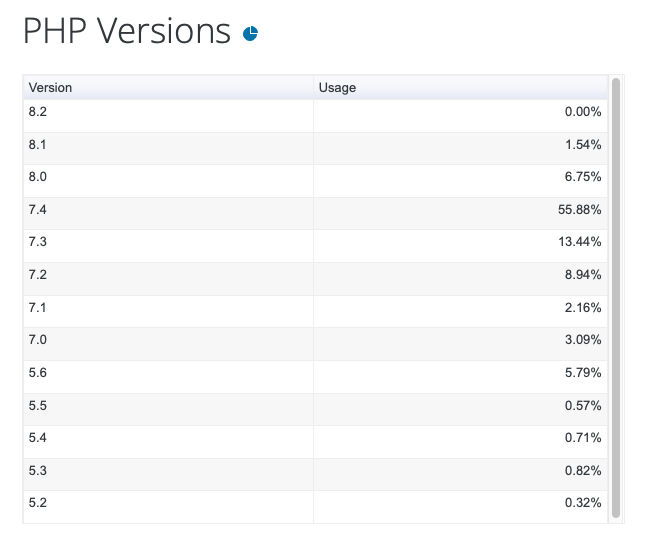This screenshot has height=544, width=658.
Task: Click the 55.88% usage value
Action: pos(580,209)
